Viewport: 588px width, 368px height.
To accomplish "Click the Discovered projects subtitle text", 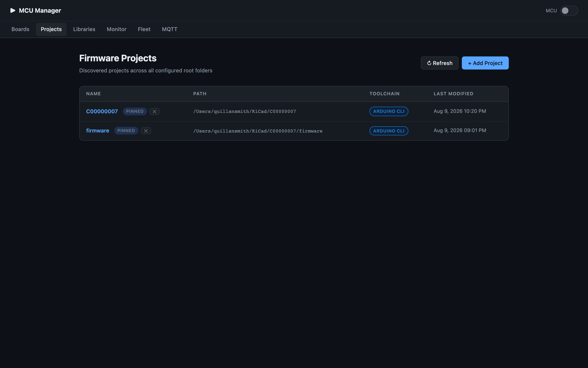I will pyautogui.click(x=146, y=71).
